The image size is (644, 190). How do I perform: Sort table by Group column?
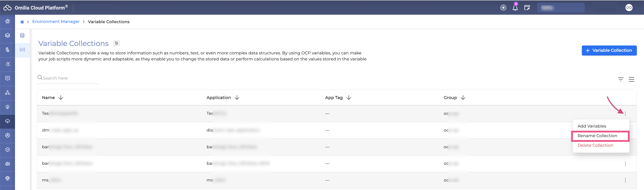(463, 98)
